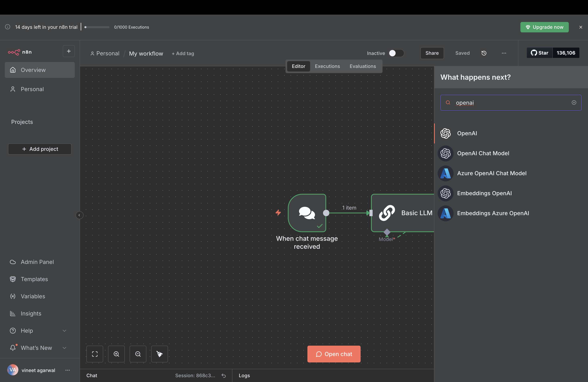
Task: Select the Embeddings Azure OpenAI node
Action: pyautogui.click(x=494, y=213)
